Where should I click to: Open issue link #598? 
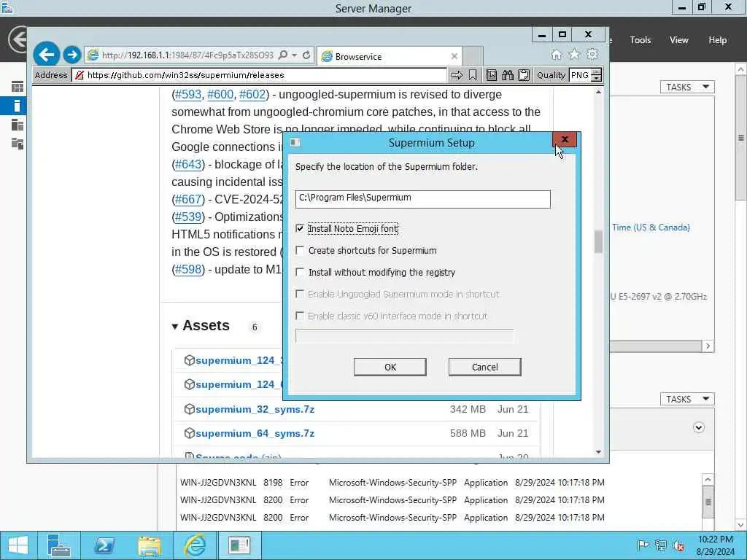(188, 269)
